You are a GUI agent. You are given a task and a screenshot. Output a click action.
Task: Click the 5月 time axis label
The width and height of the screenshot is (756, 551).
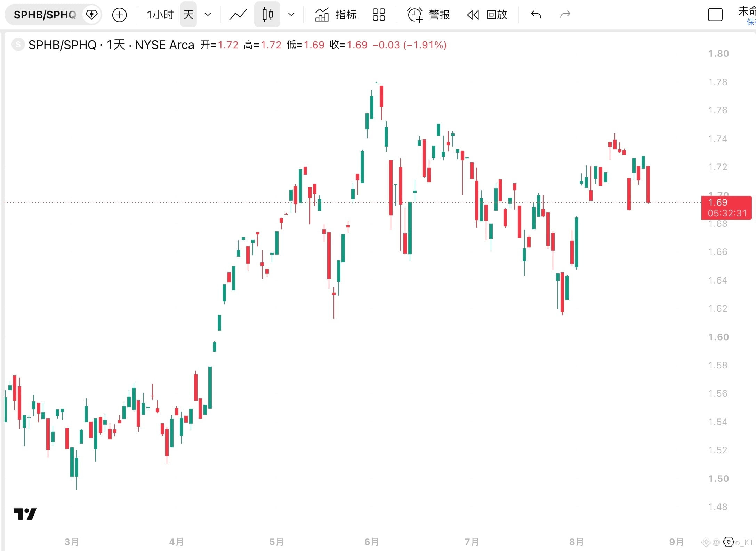277,542
